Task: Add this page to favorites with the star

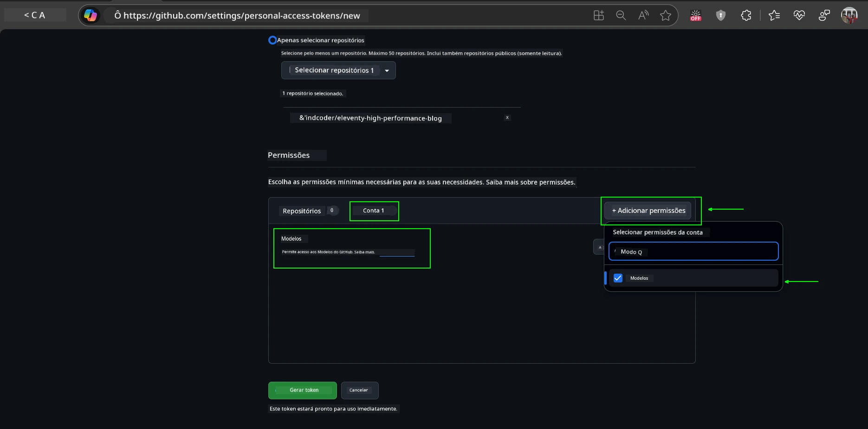Action: click(x=666, y=15)
